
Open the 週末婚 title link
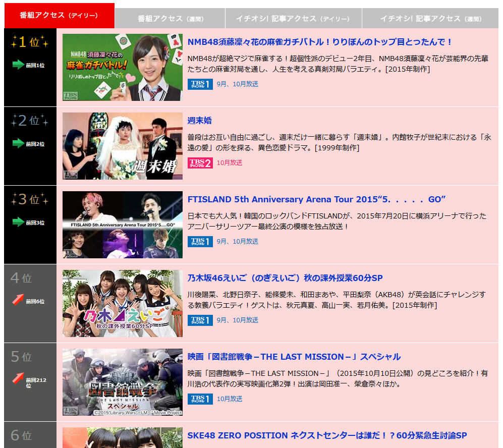[199, 121]
